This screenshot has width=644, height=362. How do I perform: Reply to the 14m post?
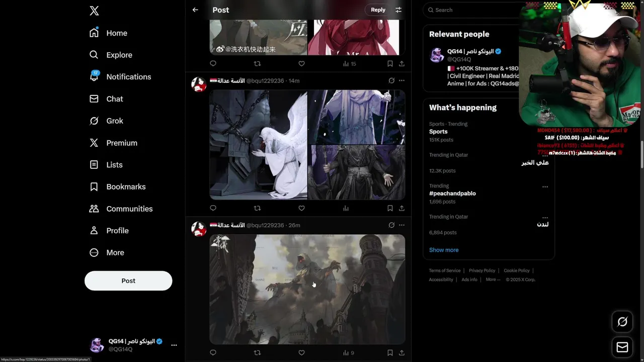[213, 208]
